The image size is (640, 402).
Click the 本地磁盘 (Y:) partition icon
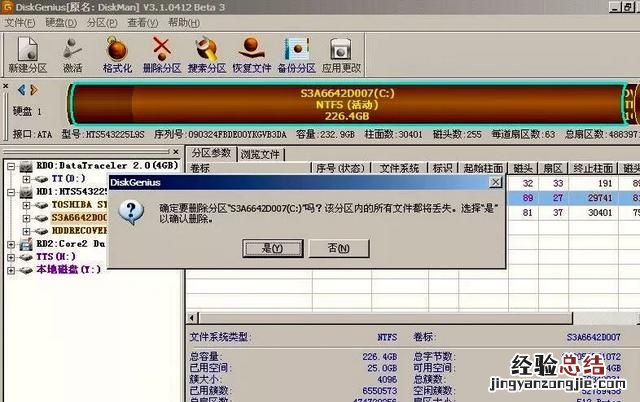(x=26, y=270)
